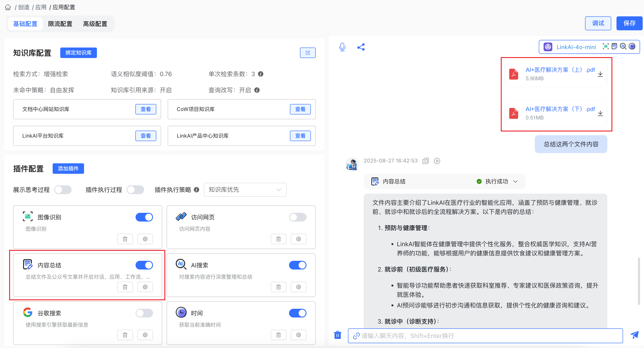Enable the 访问网页 plugin switch
This screenshot has height=348, width=644.
point(298,217)
